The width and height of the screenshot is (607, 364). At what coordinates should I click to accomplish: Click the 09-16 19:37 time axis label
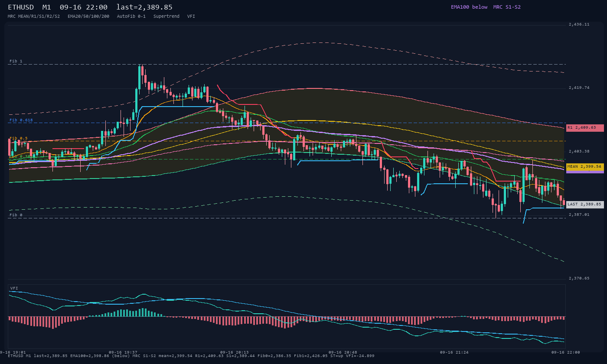pos(123,352)
